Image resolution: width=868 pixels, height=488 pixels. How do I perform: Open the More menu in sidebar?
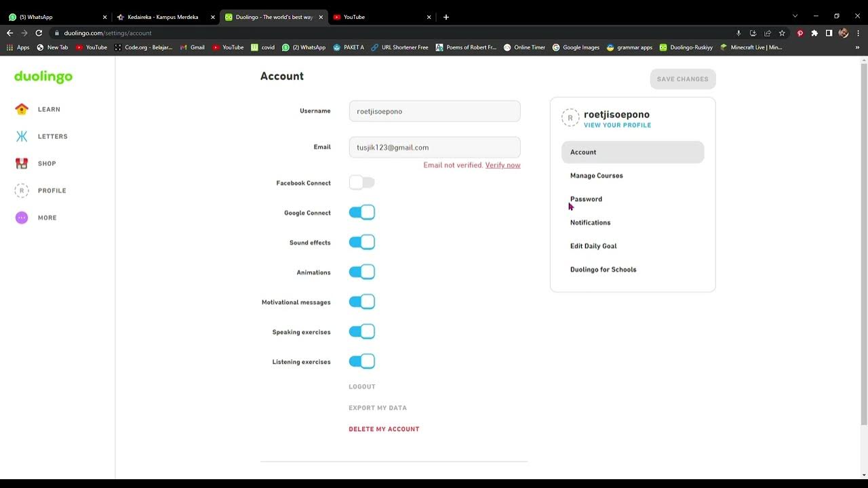36,218
